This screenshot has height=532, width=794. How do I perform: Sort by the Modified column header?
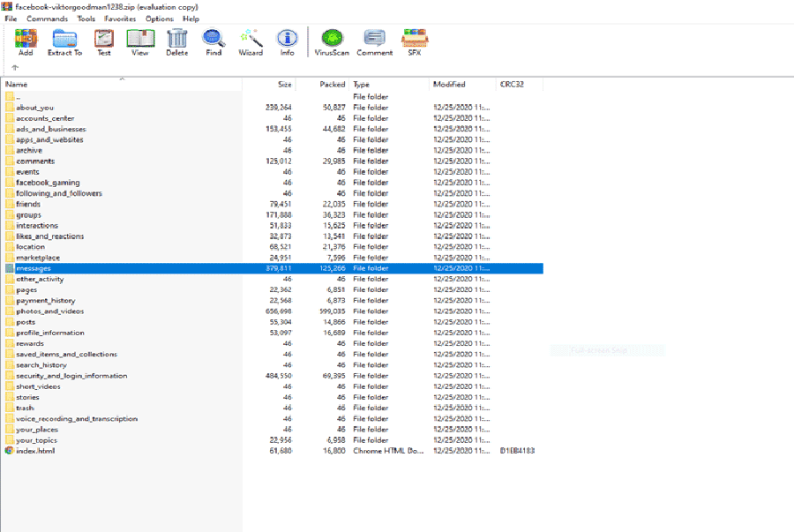(x=462, y=84)
